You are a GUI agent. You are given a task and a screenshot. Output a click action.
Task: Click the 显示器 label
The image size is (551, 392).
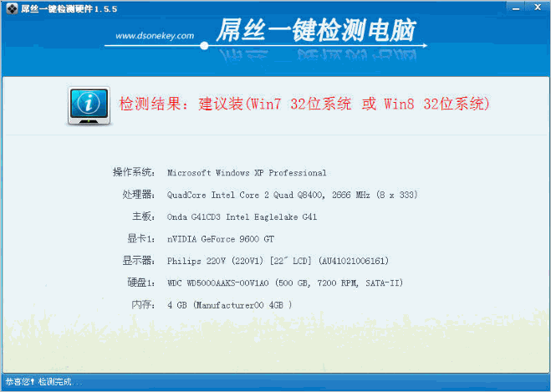pyautogui.click(x=139, y=261)
